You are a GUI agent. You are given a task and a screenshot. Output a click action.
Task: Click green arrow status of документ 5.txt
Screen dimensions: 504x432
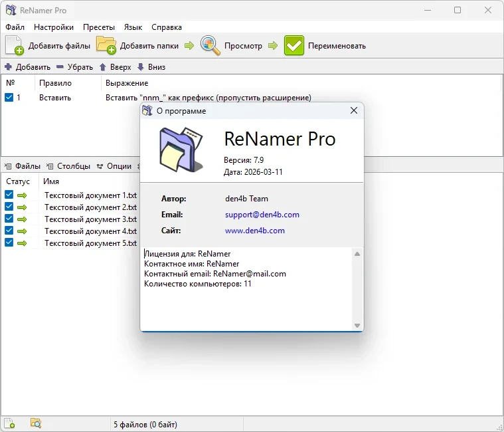22,243
